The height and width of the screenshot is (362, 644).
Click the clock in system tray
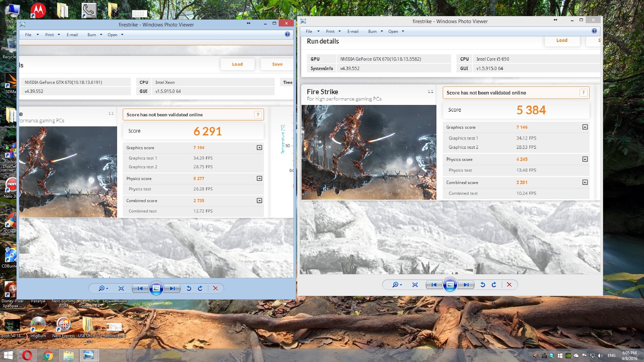[x=629, y=355]
